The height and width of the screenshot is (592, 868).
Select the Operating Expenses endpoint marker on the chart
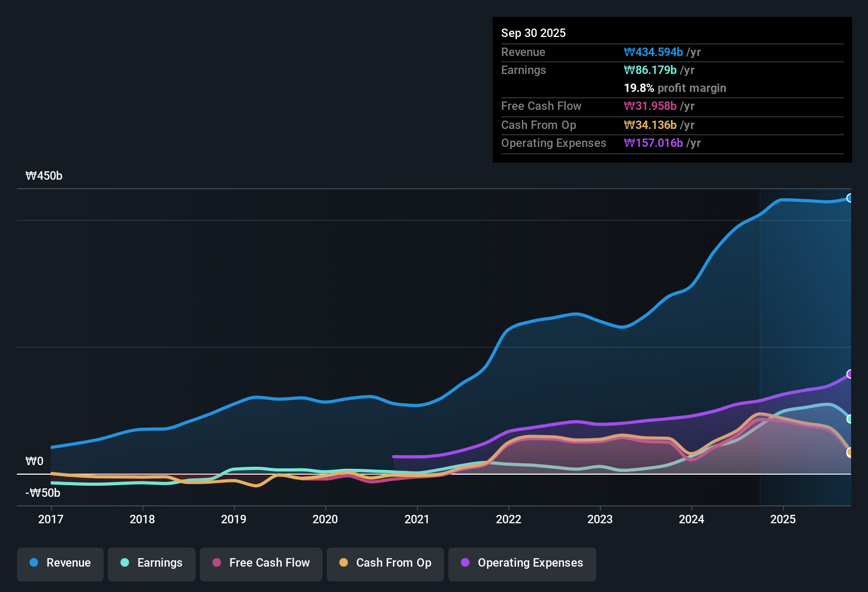(x=850, y=374)
